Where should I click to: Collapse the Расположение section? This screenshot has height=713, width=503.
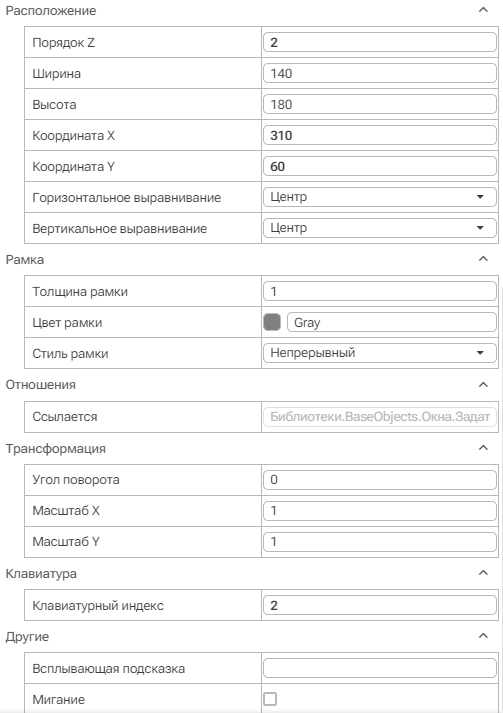[x=483, y=10]
